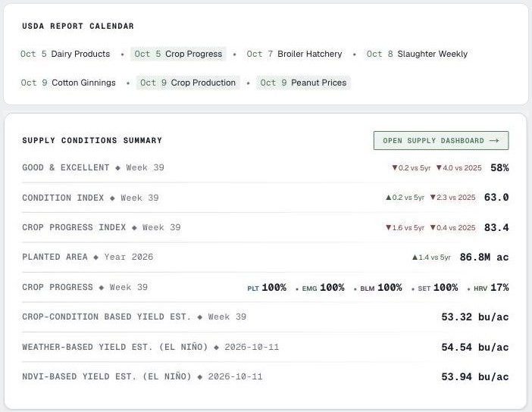Viewport: 532px width, 412px height.
Task: Select the Oct 8 Slaughter Weekly report
Action: 417,54
